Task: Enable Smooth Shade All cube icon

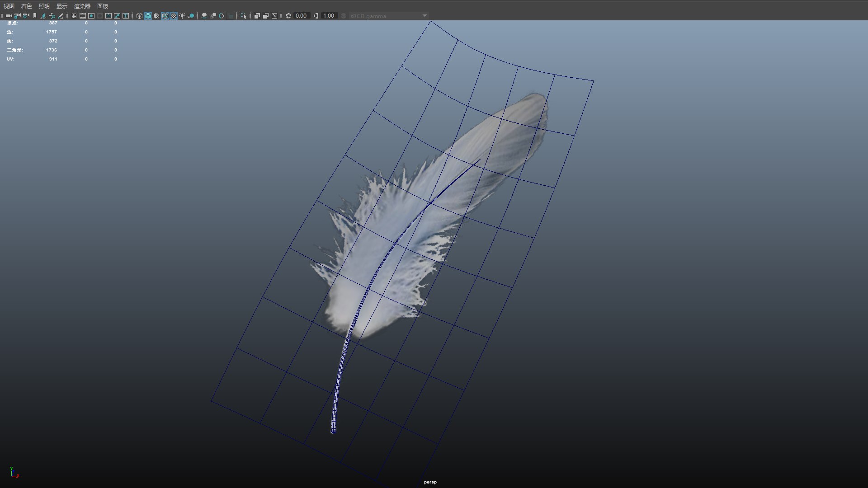Action: pyautogui.click(x=148, y=16)
